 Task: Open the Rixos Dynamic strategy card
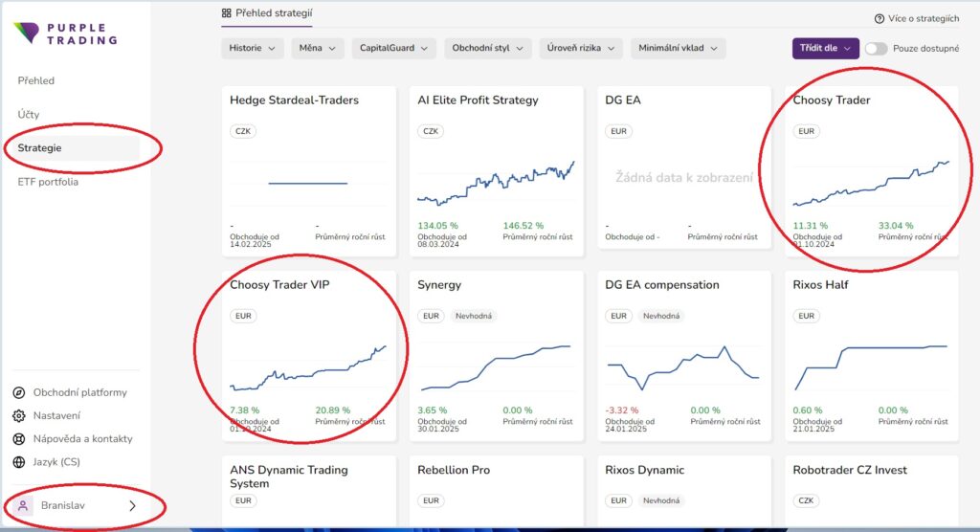[683, 491]
